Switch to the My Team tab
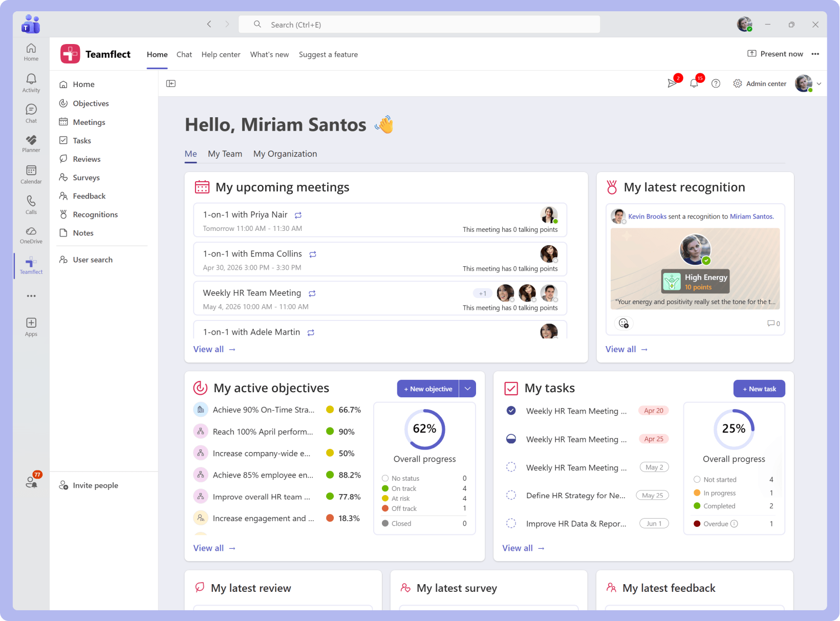This screenshot has height=621, width=840. click(x=225, y=154)
